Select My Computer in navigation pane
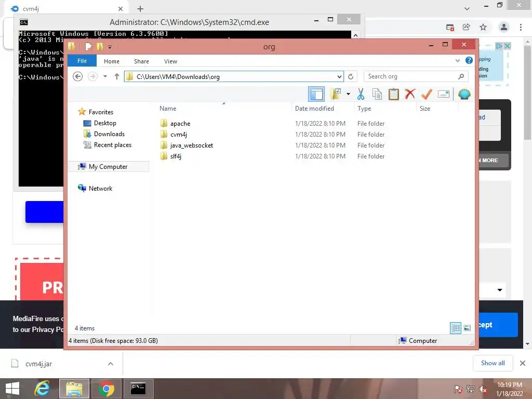Viewport: 532px width, 399px height. coord(108,167)
